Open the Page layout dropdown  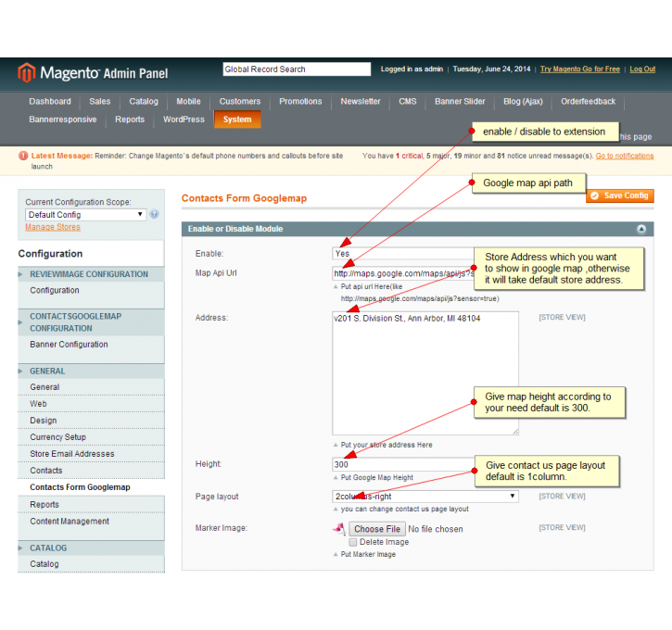(x=425, y=497)
